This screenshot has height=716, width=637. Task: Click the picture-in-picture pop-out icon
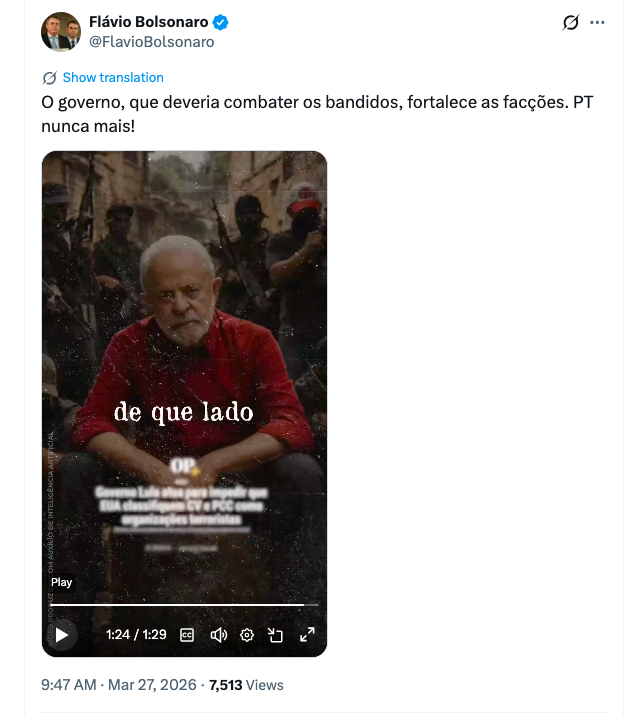275,635
